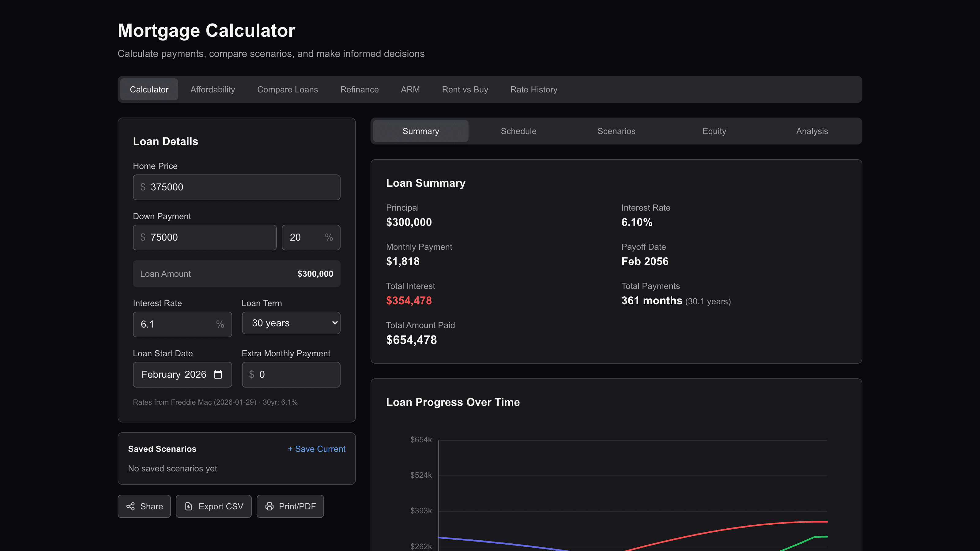Screen dimensions: 980x551
Task: Select the Refinance tab
Action: pyautogui.click(x=359, y=89)
